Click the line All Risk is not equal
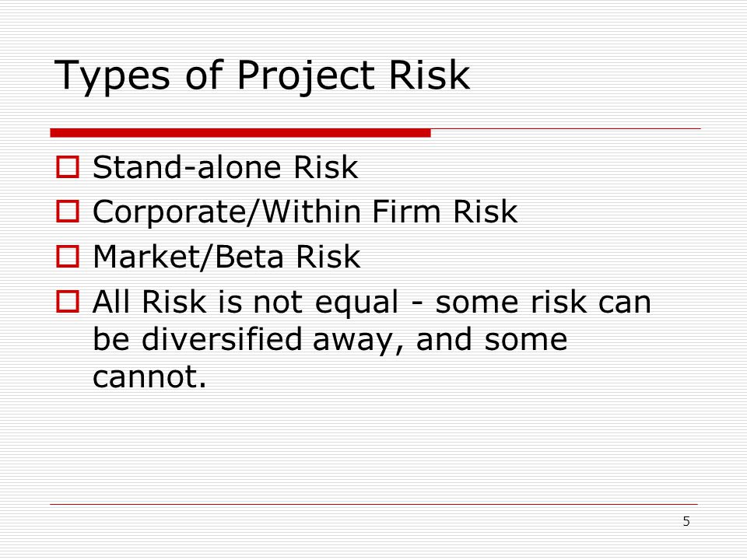Viewport: 747px width, 560px height. point(372,303)
